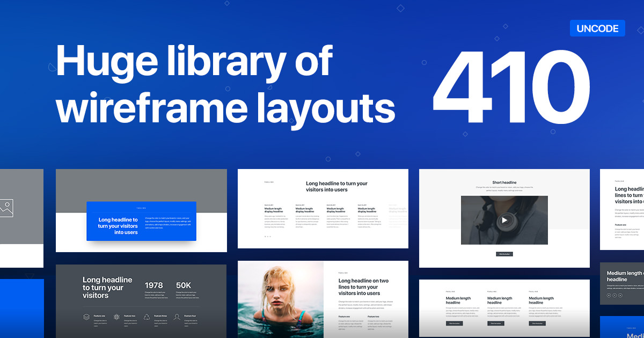Click the March date above a display headline
The image size is (644, 338).
coord(269,205)
